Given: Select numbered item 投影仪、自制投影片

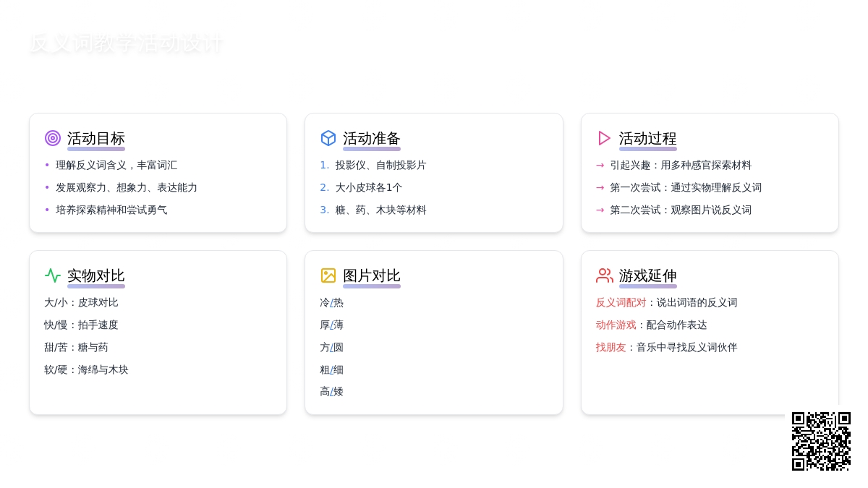Looking at the screenshot, I should tap(380, 166).
